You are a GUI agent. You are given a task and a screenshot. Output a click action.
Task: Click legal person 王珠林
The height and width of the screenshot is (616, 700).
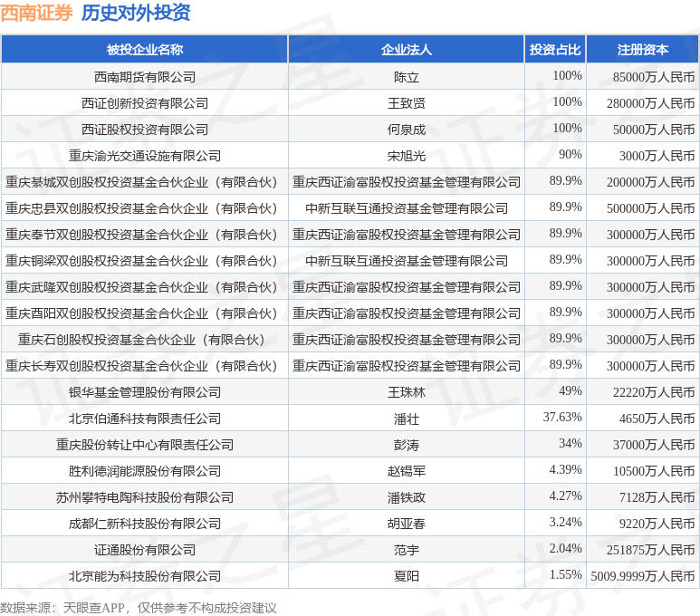pos(407,392)
